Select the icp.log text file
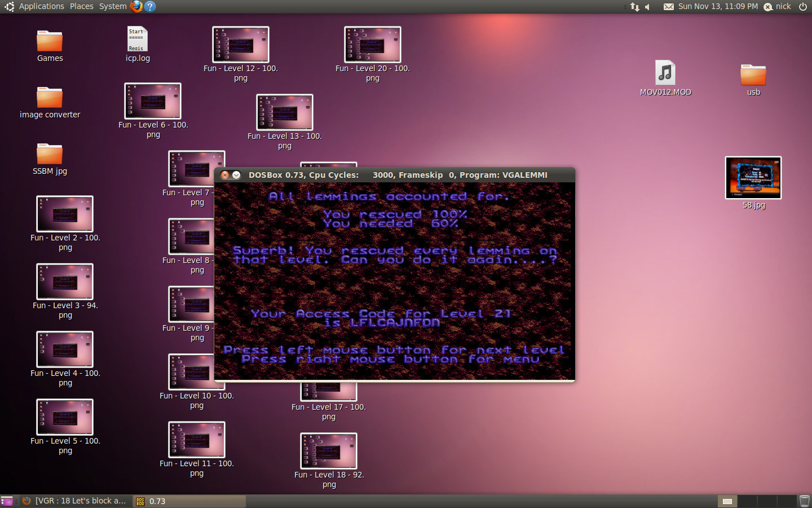The image size is (812, 508). (137, 40)
